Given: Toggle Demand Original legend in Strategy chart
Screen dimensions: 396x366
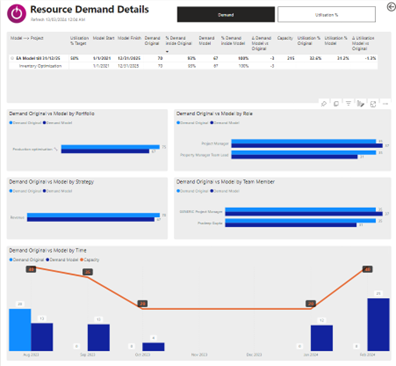Looking at the screenshot, I should (25, 191).
